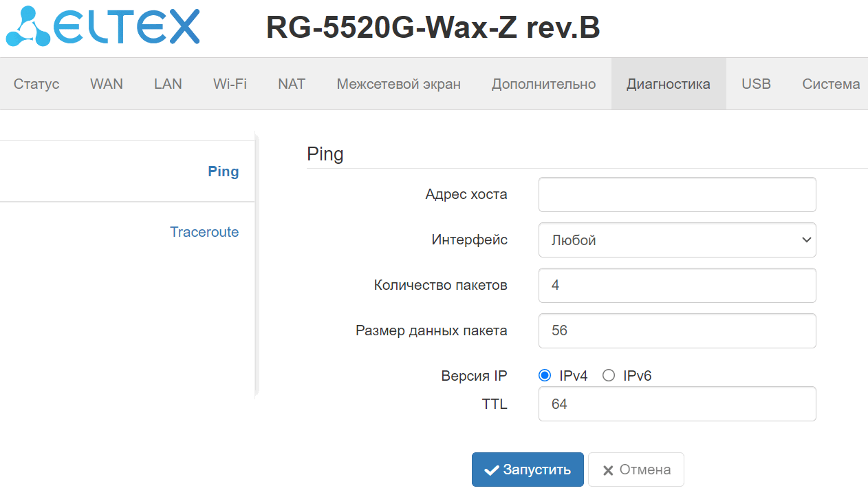Click the checkmark icon on Запустить button
Screen dimensions: 868x495
[x=491, y=470]
